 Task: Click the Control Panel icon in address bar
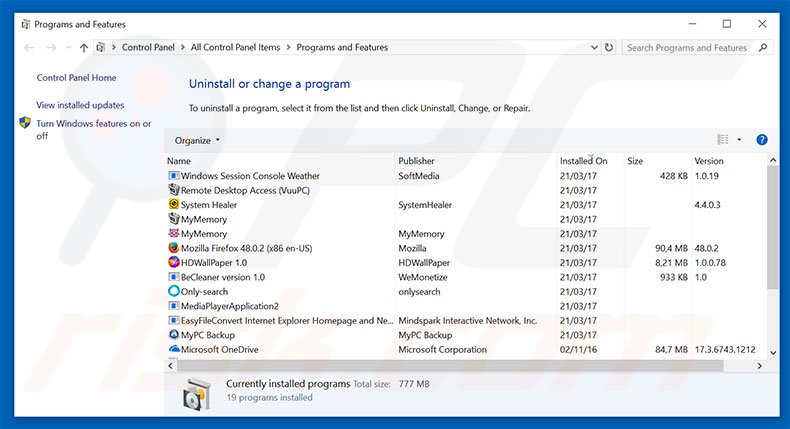click(x=101, y=47)
